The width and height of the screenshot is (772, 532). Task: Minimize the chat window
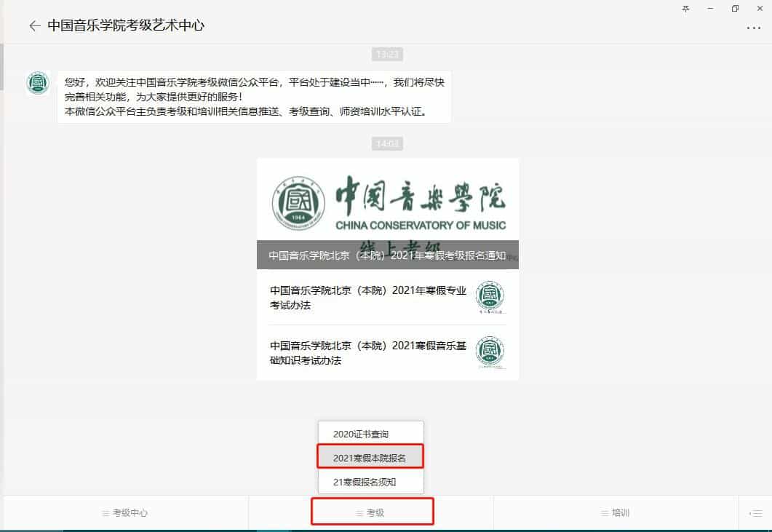coord(710,9)
